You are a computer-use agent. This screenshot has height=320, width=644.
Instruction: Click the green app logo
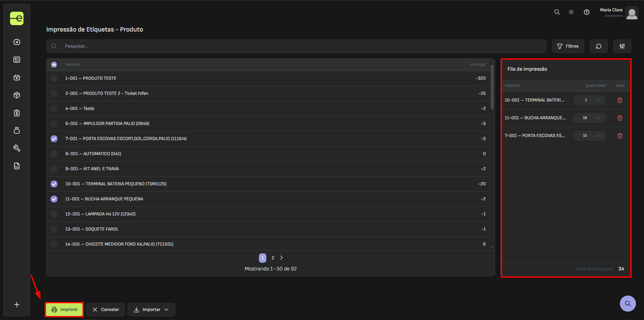pyautogui.click(x=17, y=18)
